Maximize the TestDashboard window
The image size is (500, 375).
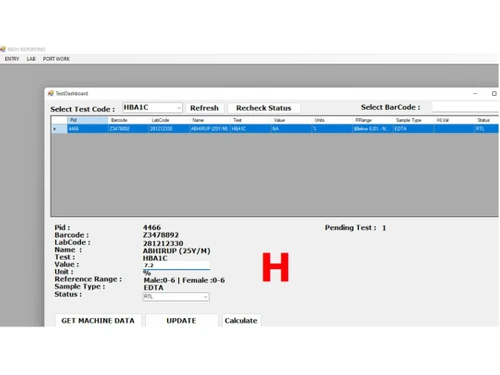pyautogui.click(x=494, y=94)
